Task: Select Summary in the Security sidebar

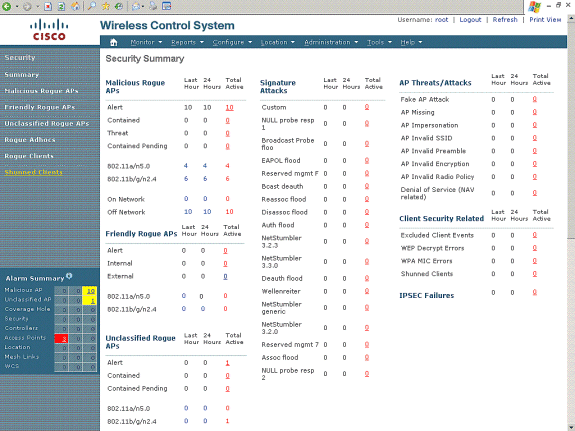Action: click(22, 75)
